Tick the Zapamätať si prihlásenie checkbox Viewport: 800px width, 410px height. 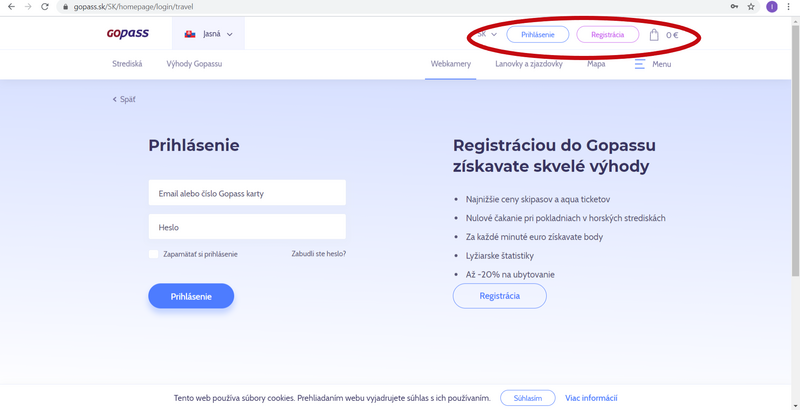154,254
